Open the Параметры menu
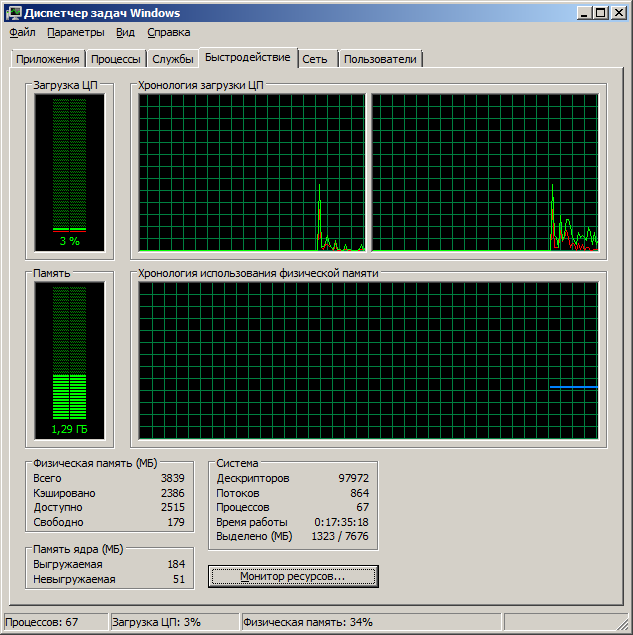The height and width of the screenshot is (635, 633). [x=75, y=32]
